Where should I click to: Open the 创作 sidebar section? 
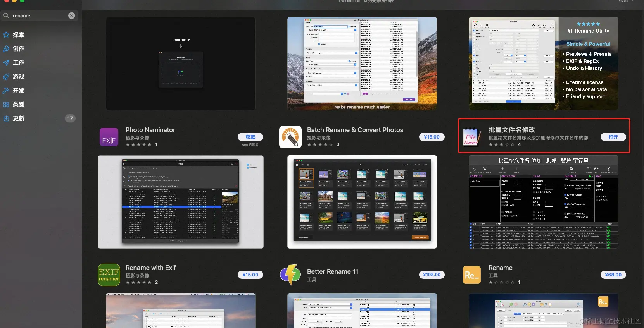[x=18, y=49]
